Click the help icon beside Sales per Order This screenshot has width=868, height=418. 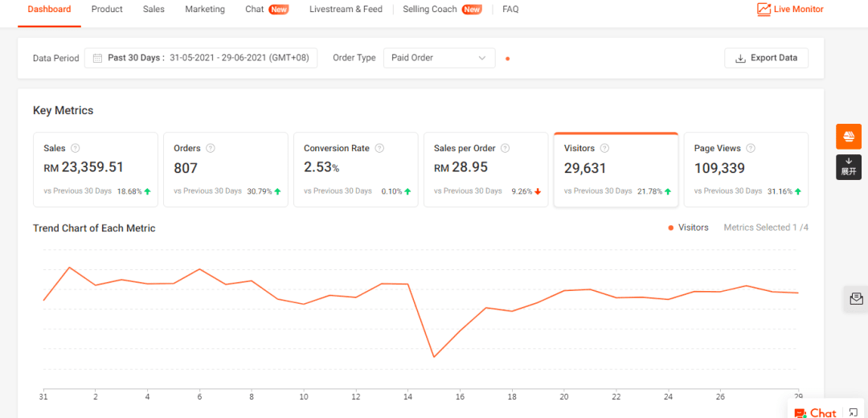pos(506,148)
